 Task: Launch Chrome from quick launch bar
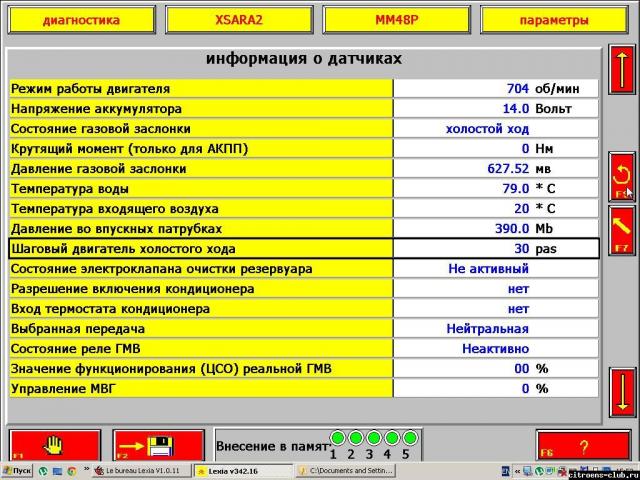click(x=71, y=471)
